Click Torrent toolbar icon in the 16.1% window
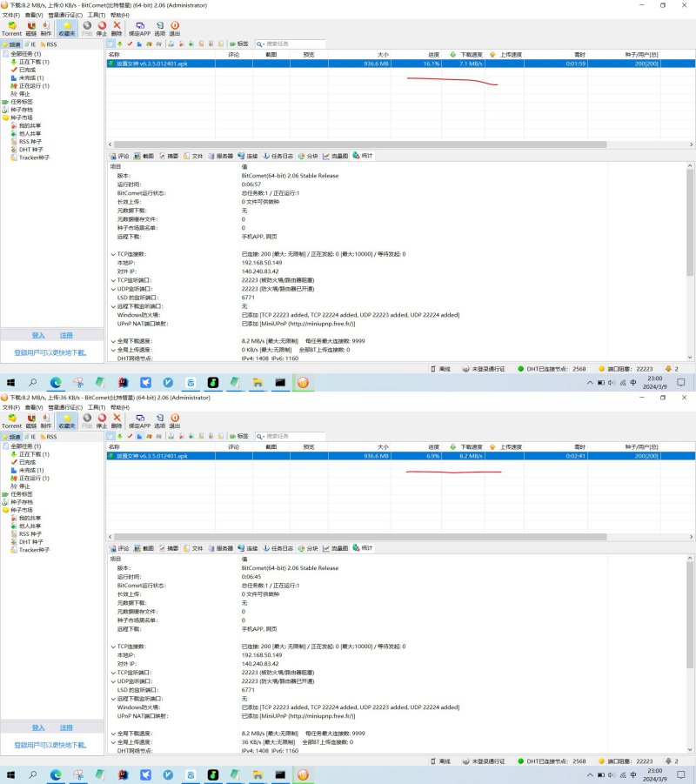This screenshot has width=696, height=784. coord(12,29)
